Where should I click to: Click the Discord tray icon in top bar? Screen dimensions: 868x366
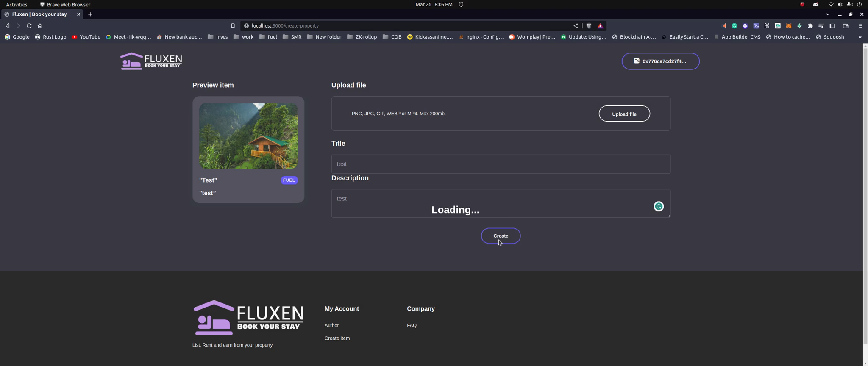point(815,4)
